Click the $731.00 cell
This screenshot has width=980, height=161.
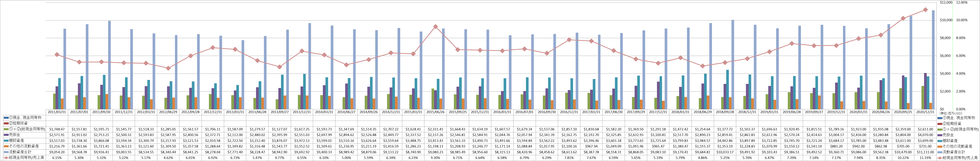click(x=926, y=146)
